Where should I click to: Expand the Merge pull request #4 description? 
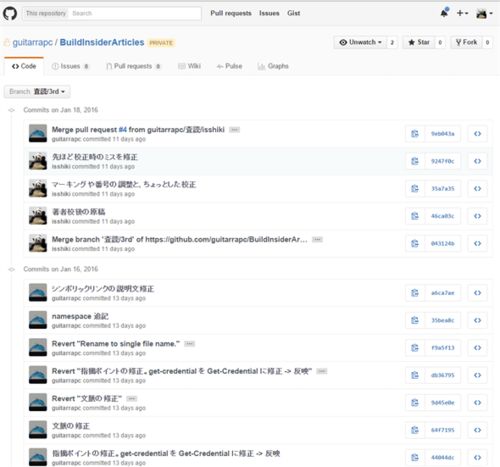click(234, 130)
